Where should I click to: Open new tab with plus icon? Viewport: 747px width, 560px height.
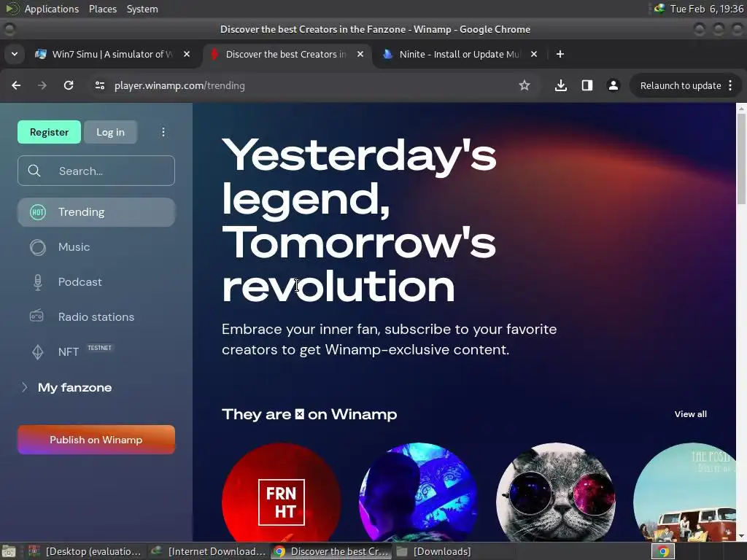560,54
